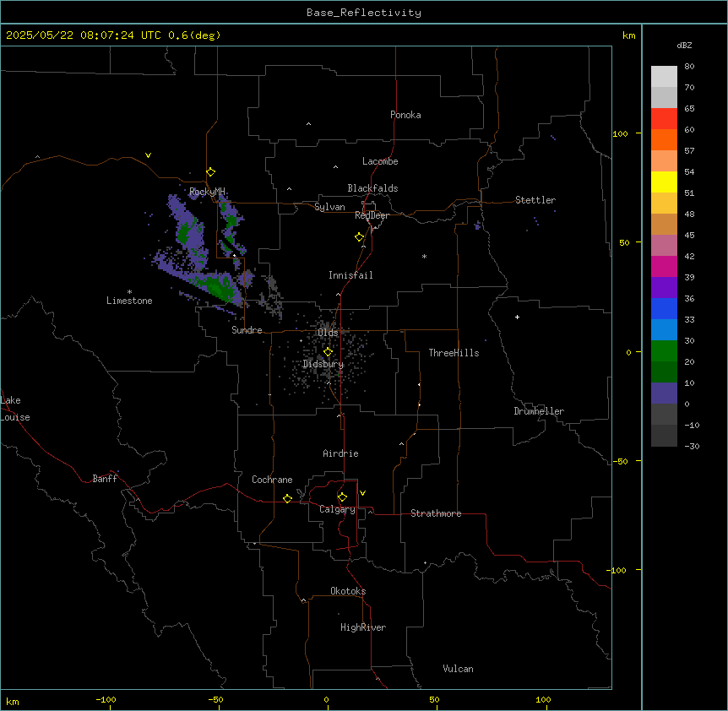Viewport: 728px width, 711px height.
Task: Click the Okotoks city label
Action: coord(348,591)
